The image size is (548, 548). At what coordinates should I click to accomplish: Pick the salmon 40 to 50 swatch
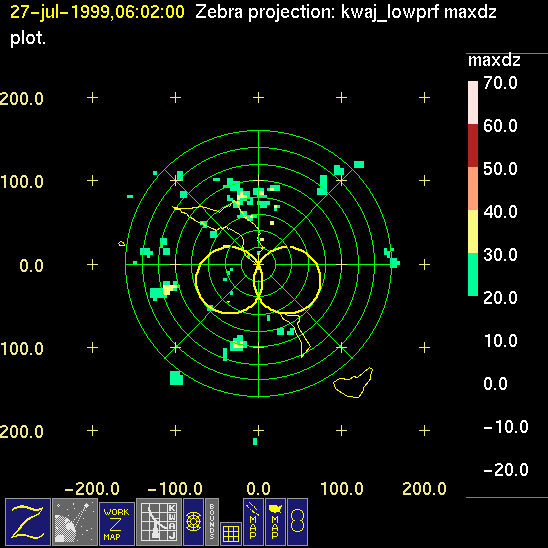(473, 188)
